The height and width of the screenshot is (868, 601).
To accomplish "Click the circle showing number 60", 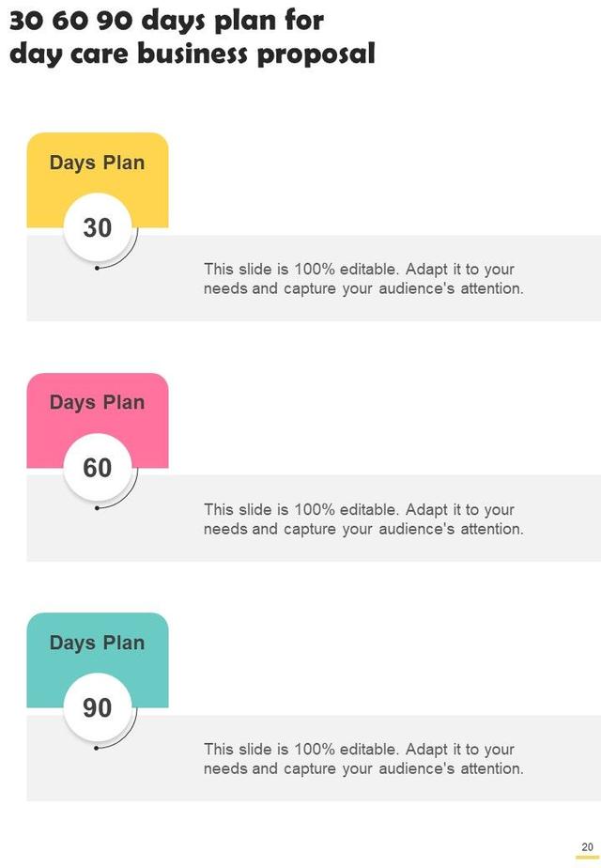I will 98,468.
